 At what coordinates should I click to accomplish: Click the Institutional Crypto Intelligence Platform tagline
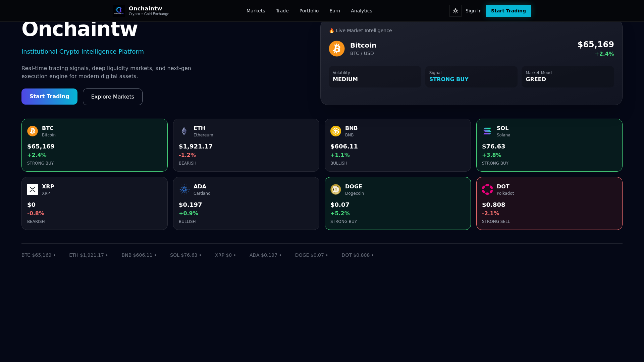click(x=83, y=52)
